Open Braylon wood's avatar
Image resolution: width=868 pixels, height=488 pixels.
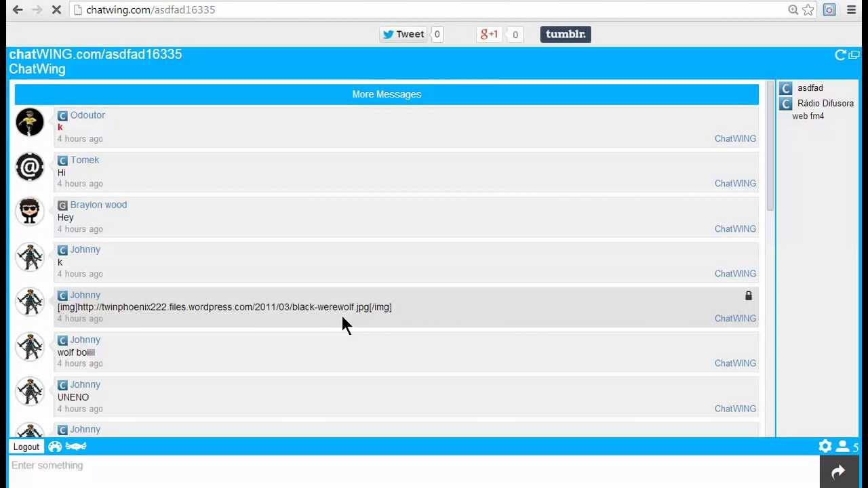(30, 211)
